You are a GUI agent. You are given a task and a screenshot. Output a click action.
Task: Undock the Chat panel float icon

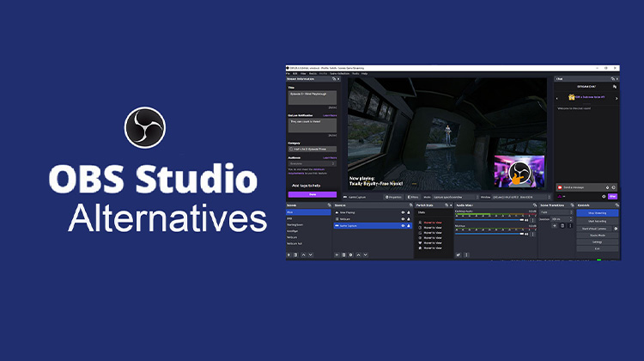coord(613,79)
